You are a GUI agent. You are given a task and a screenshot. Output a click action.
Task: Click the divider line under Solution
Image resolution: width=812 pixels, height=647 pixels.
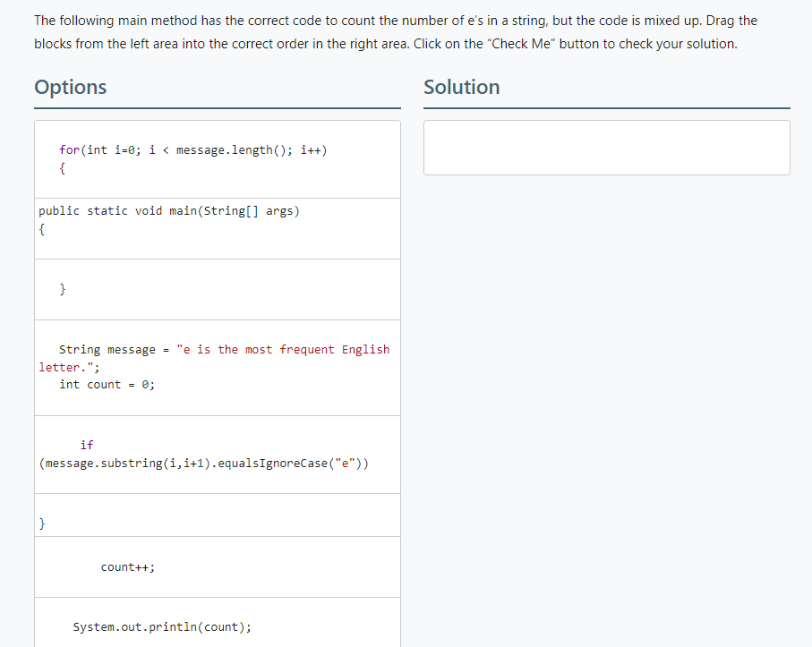(x=606, y=108)
